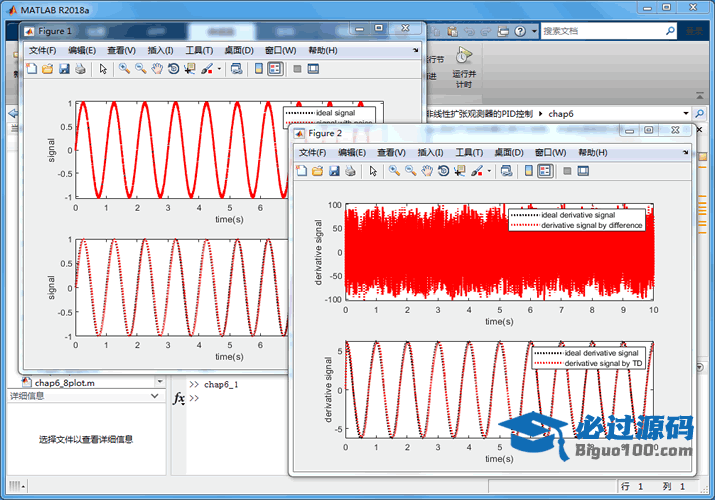Collapse MATLAB toolstrip with minimize arrow
Screen dimensions: 715x500
pos(700,96)
